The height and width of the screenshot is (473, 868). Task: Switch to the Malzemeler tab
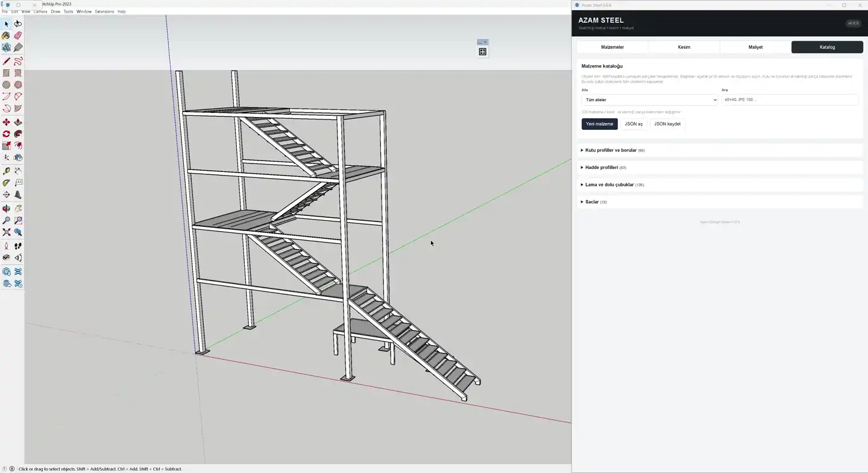coord(612,47)
